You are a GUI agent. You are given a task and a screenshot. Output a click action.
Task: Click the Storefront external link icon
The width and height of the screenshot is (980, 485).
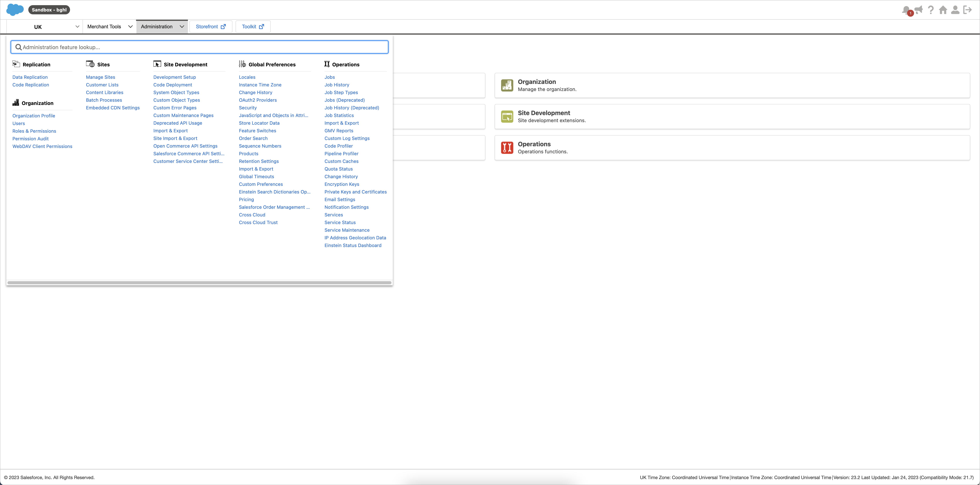[x=223, y=27]
